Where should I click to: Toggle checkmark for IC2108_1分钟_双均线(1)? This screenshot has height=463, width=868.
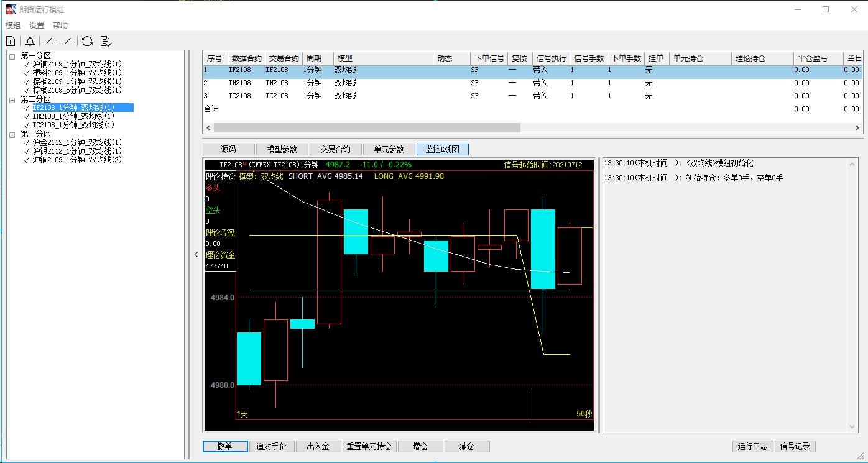click(27, 125)
